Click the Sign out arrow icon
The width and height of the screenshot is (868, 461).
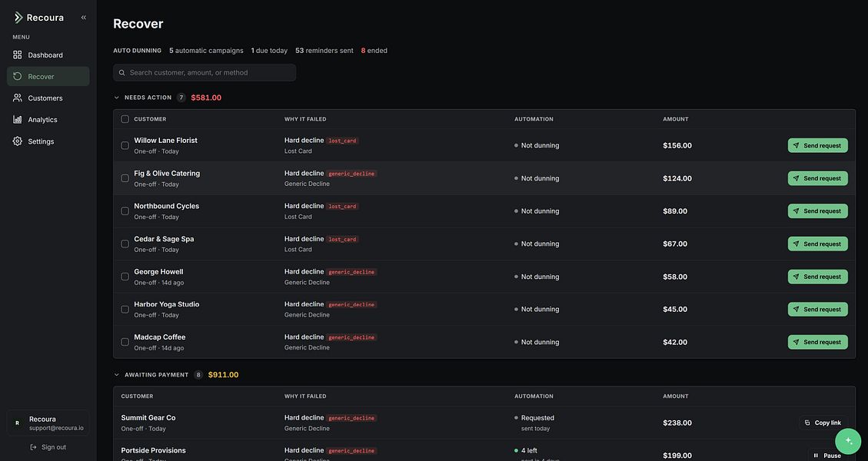click(33, 447)
